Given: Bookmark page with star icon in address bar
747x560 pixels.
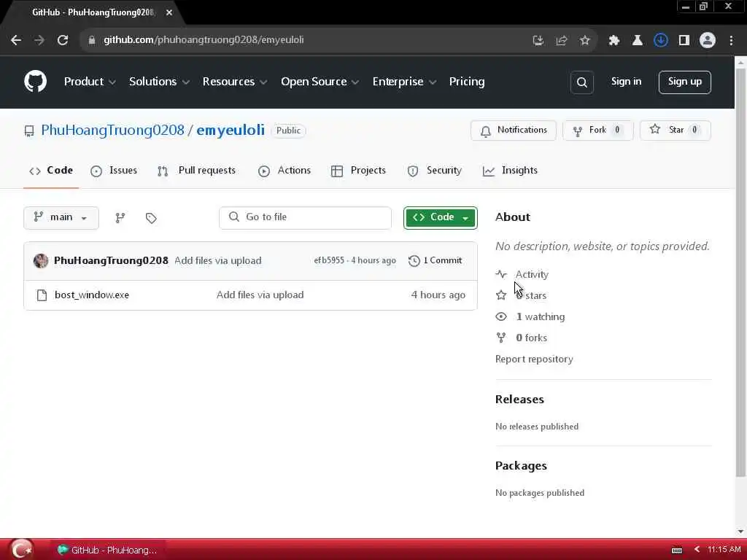Looking at the screenshot, I should click(x=584, y=41).
